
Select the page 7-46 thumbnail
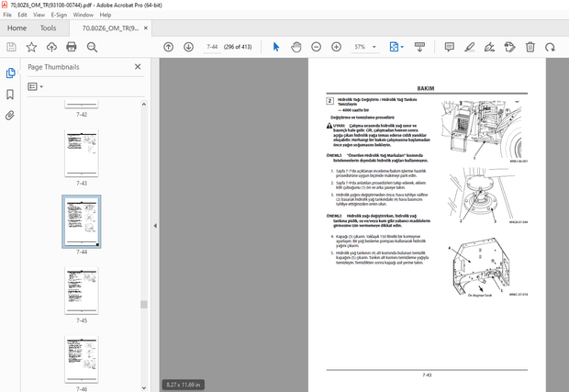[x=82, y=359]
